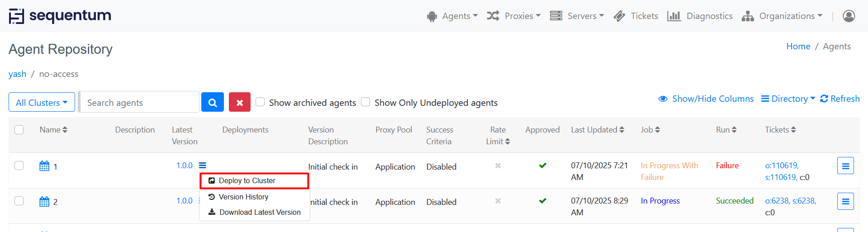The width and height of the screenshot is (868, 232).
Task: Enable Show Only Undeployed agents checkbox
Action: point(365,102)
